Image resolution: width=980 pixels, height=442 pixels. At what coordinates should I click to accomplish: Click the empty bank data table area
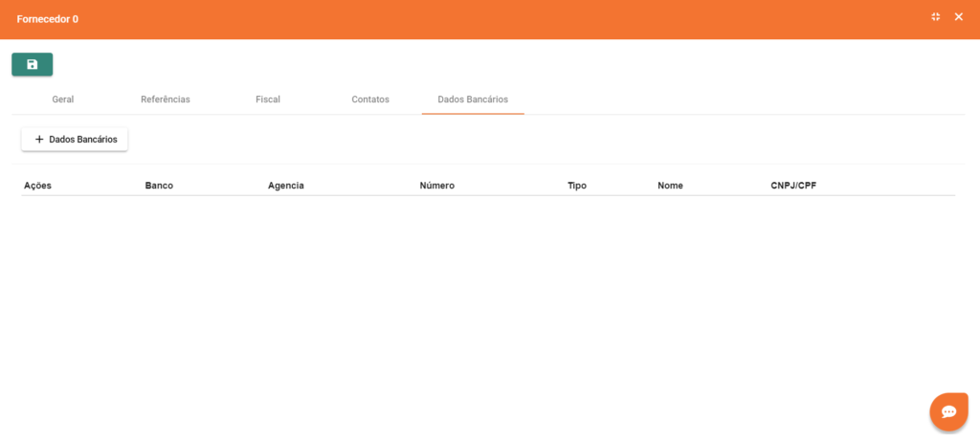pos(488,287)
